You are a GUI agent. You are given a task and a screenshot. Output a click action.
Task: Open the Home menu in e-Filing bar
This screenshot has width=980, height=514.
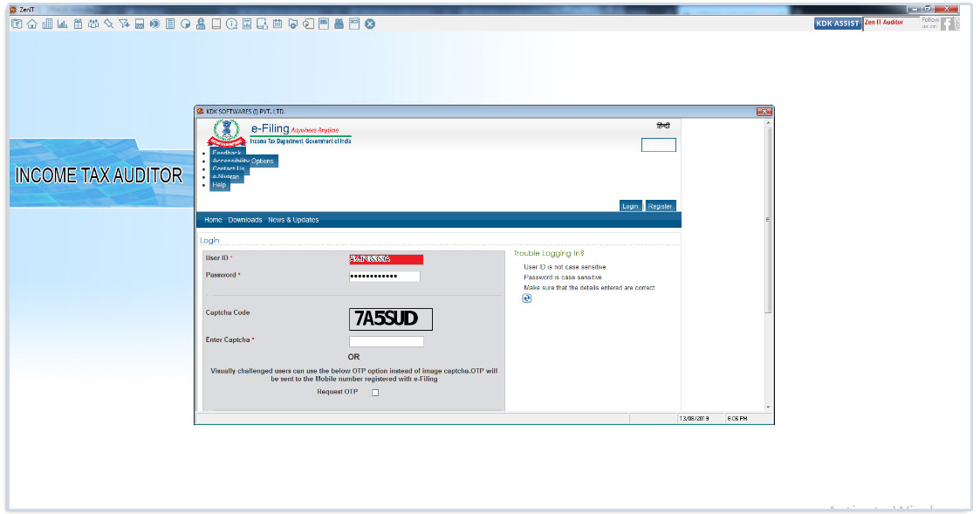[x=213, y=220]
